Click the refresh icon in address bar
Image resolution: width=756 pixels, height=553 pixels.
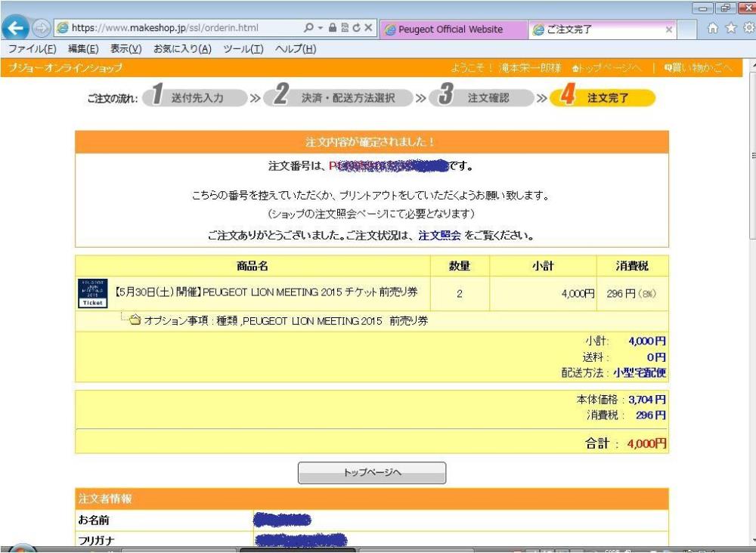coord(356,28)
